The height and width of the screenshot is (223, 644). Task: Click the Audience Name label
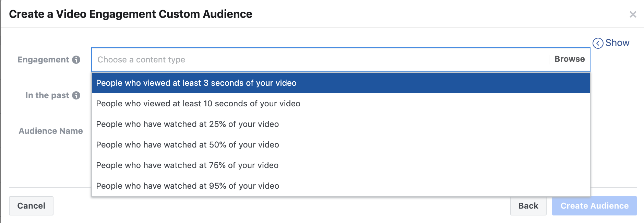point(51,131)
